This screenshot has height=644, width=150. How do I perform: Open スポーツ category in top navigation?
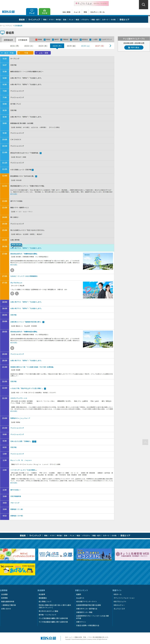pos(105,20)
